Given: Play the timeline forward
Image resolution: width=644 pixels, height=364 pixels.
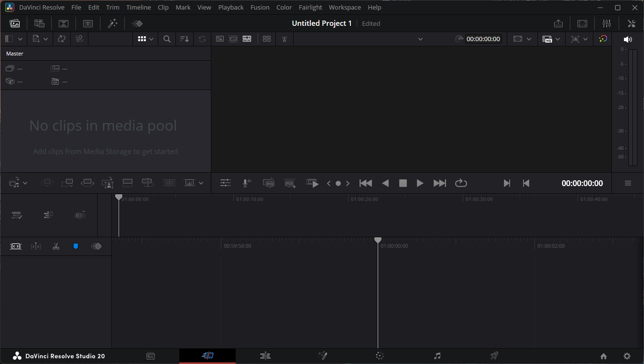Looking at the screenshot, I should point(420,183).
